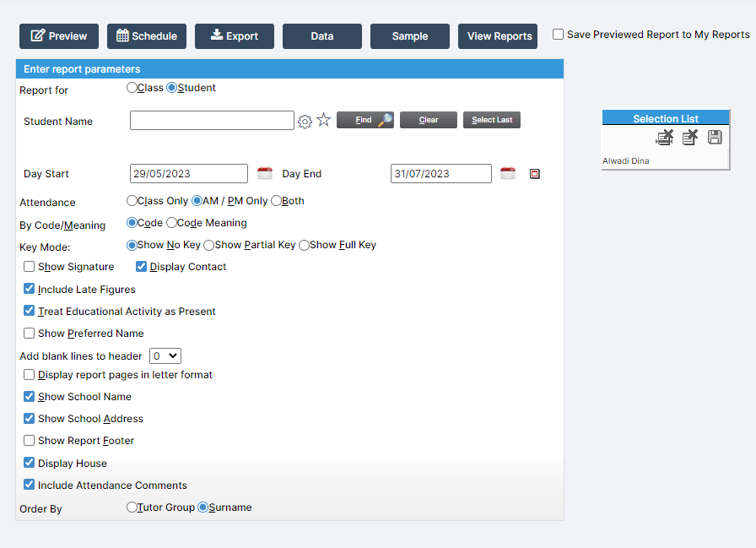The width and height of the screenshot is (756, 548).
Task: Enable Show Preferred Name checkbox
Action: [29, 333]
